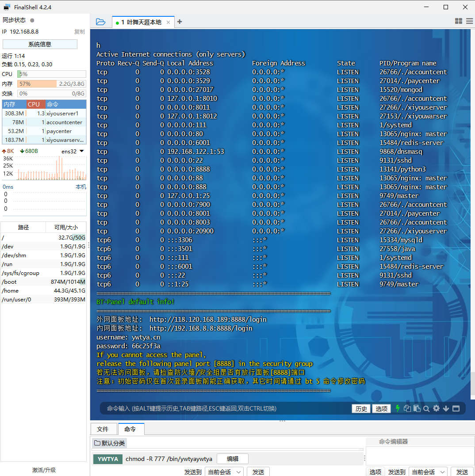Click the sync status indicator dot
The image size is (475, 476).
coord(32,20)
